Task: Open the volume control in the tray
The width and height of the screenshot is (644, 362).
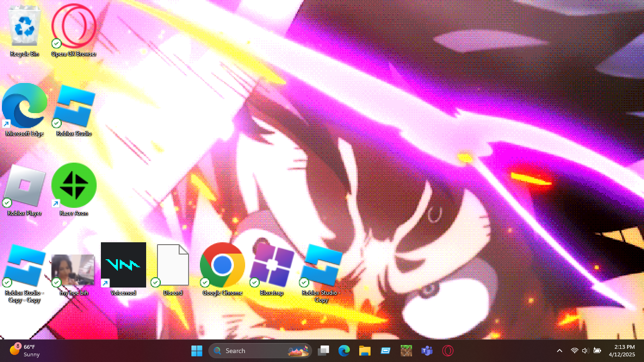Action: (x=586, y=351)
